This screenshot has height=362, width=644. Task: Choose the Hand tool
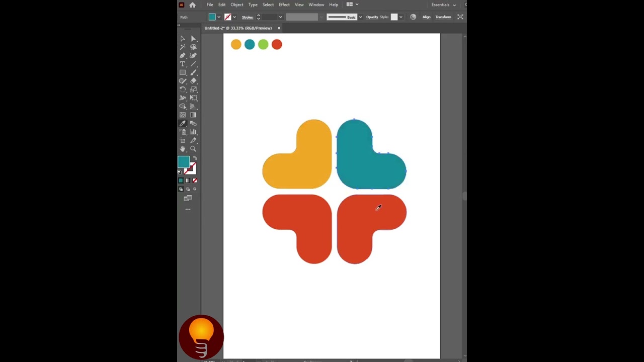(x=183, y=149)
